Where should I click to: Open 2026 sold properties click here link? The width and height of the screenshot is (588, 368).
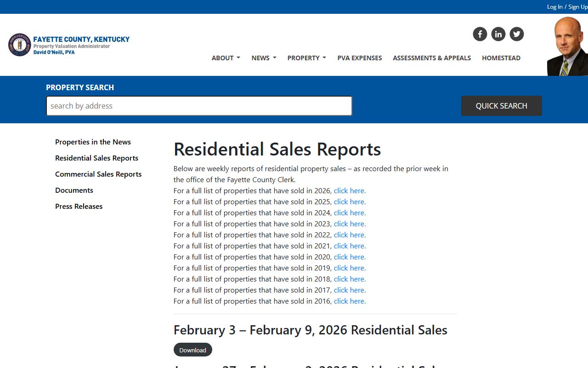[350, 191]
